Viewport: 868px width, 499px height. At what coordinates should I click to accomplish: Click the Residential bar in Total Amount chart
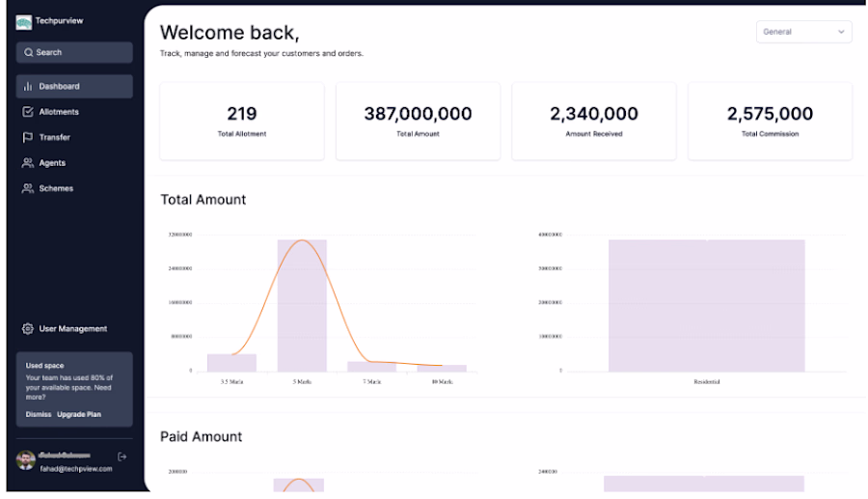click(706, 306)
